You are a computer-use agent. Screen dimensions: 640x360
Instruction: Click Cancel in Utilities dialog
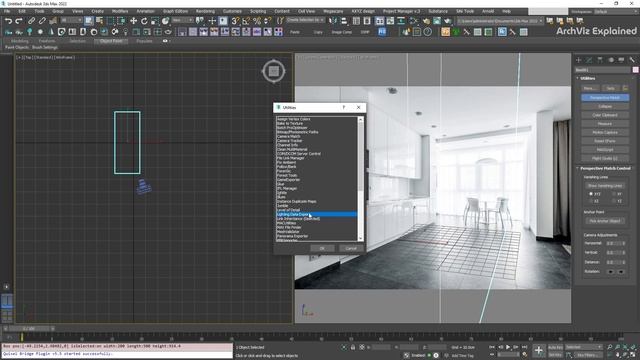click(351, 248)
